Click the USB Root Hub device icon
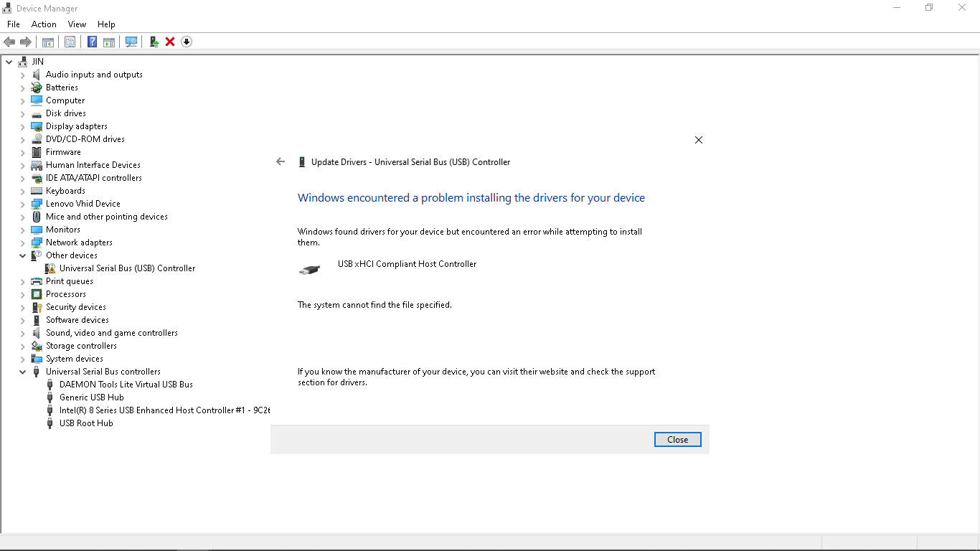980x551 pixels. click(x=50, y=423)
